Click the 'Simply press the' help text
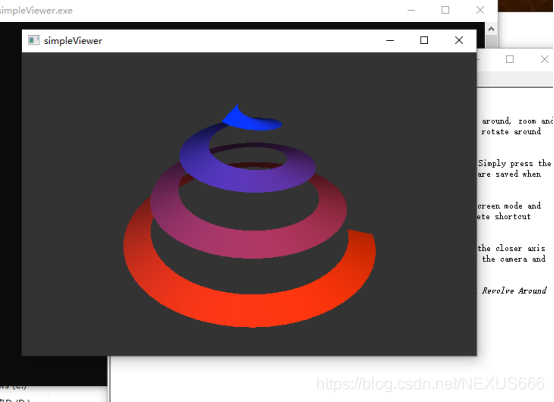This screenshot has width=554, height=402. click(x=514, y=163)
